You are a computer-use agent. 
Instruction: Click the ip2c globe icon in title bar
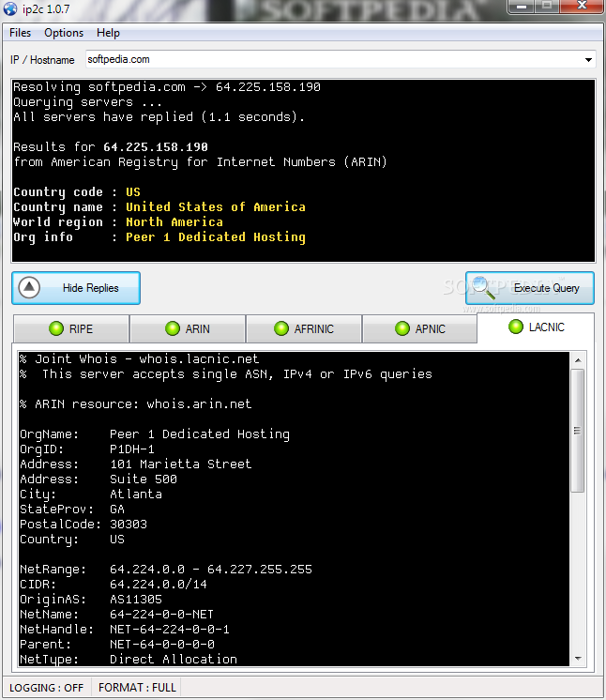click(x=9, y=9)
